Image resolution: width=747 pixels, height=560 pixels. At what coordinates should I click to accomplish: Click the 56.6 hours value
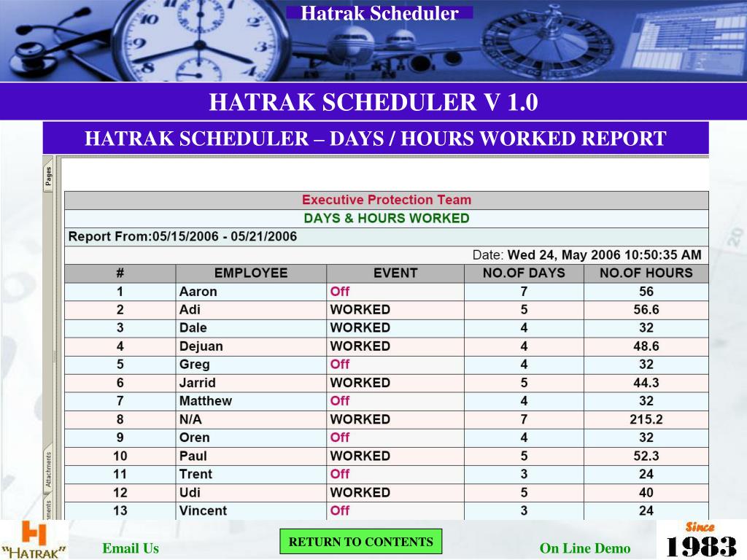[x=646, y=309]
